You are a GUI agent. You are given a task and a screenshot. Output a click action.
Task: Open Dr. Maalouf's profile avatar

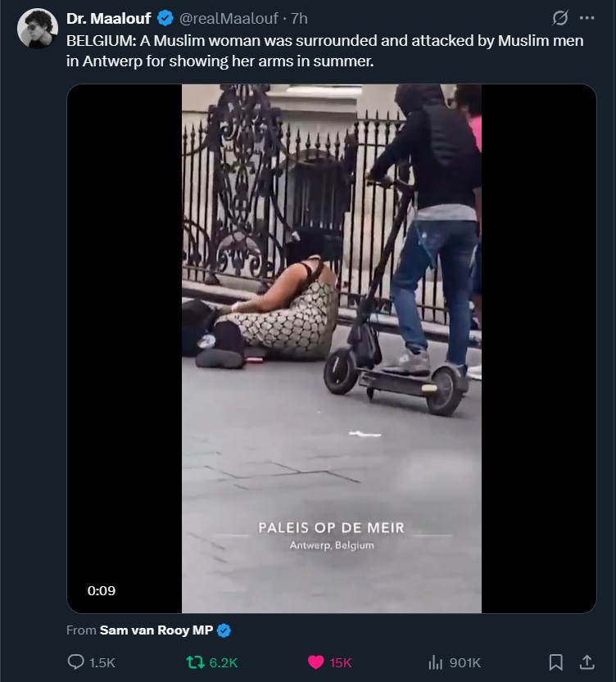(38, 29)
